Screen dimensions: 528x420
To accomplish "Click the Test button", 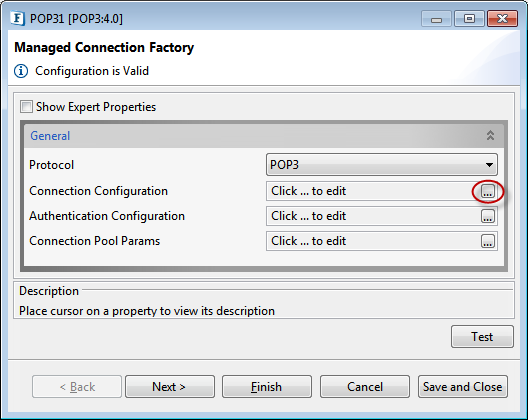I will (x=482, y=336).
